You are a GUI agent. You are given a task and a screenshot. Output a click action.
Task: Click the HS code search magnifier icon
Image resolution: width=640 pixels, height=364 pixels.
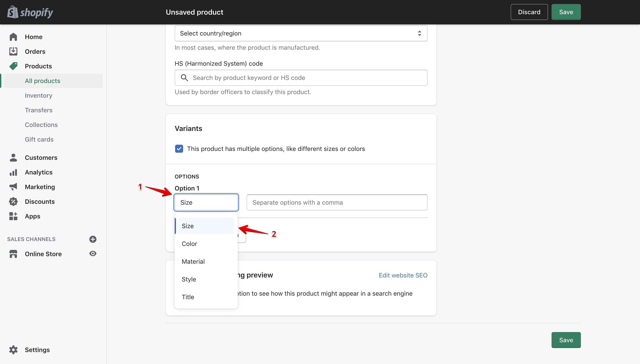(184, 78)
